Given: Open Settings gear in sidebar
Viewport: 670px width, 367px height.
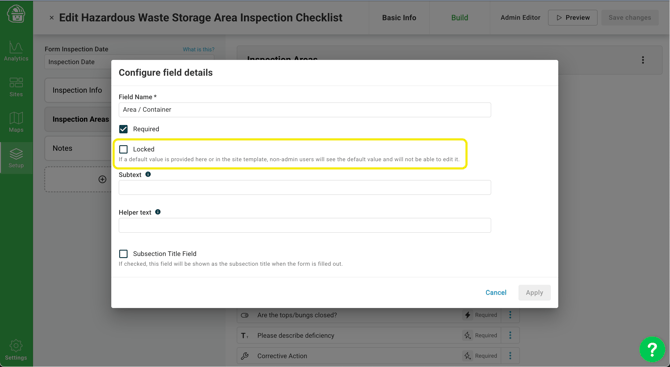Looking at the screenshot, I should pos(16,350).
